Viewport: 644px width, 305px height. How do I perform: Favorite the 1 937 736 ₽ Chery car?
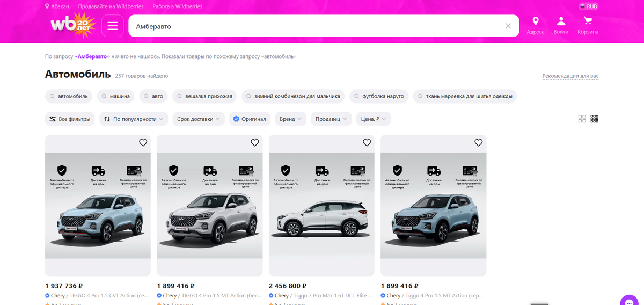[x=143, y=142]
